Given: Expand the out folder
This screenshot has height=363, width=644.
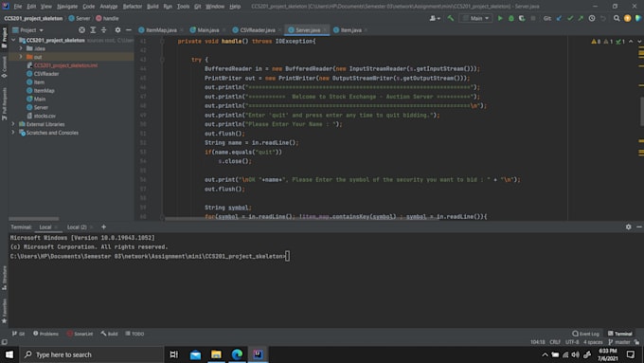Looking at the screenshot, I should coord(21,57).
